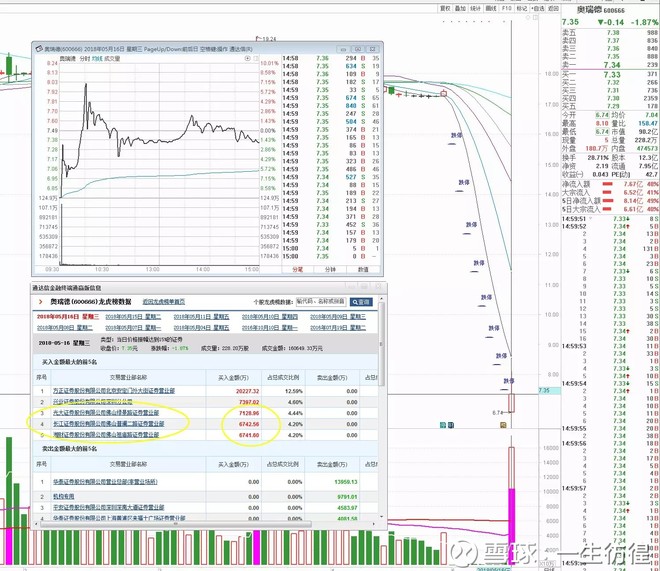
Task: Select date 2018年05月04日 星期五
Action: pyautogui.click(x=202, y=327)
